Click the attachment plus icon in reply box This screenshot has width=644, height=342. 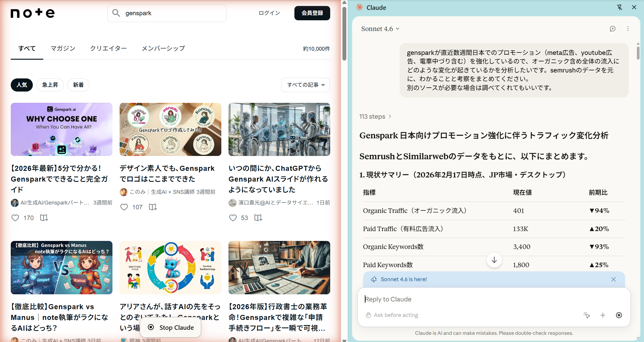click(603, 315)
